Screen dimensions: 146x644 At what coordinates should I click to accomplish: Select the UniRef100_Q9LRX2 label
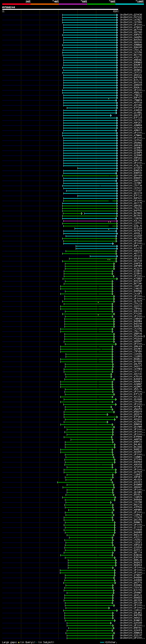click(131, 259)
